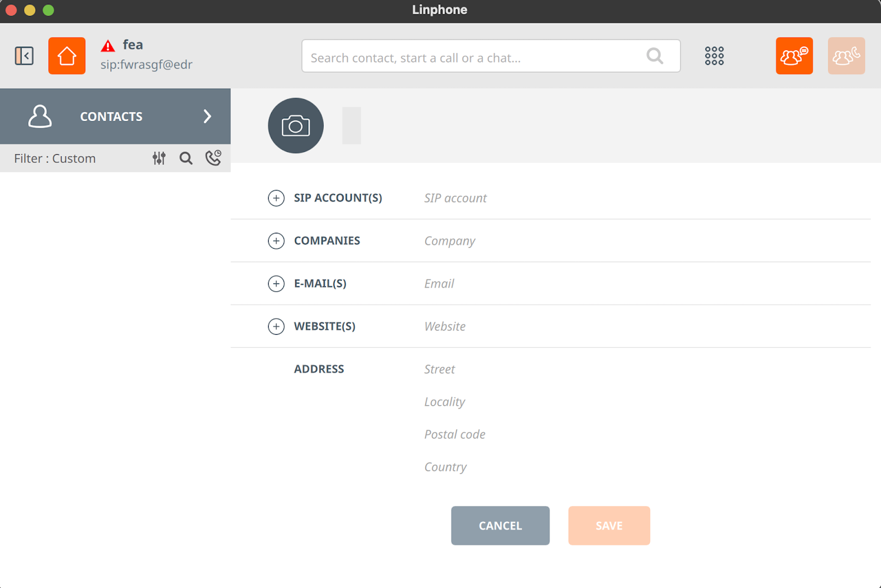This screenshot has height=588, width=881.
Task: Add another SIP account entry
Action: pos(276,198)
